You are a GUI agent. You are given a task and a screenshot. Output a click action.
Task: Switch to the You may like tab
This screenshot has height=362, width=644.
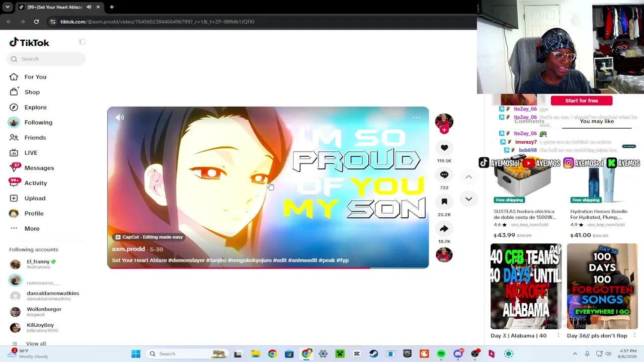(597, 121)
